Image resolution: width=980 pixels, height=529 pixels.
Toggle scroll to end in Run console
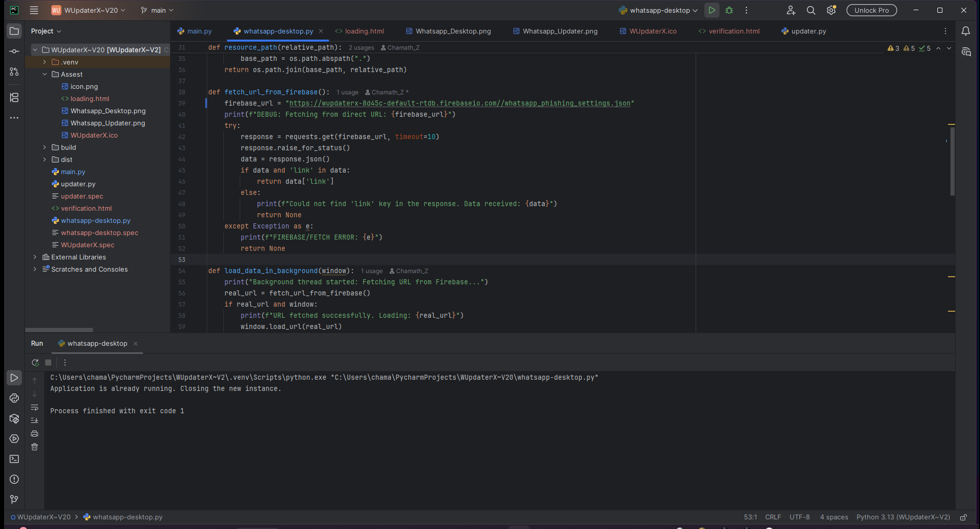pyautogui.click(x=35, y=420)
